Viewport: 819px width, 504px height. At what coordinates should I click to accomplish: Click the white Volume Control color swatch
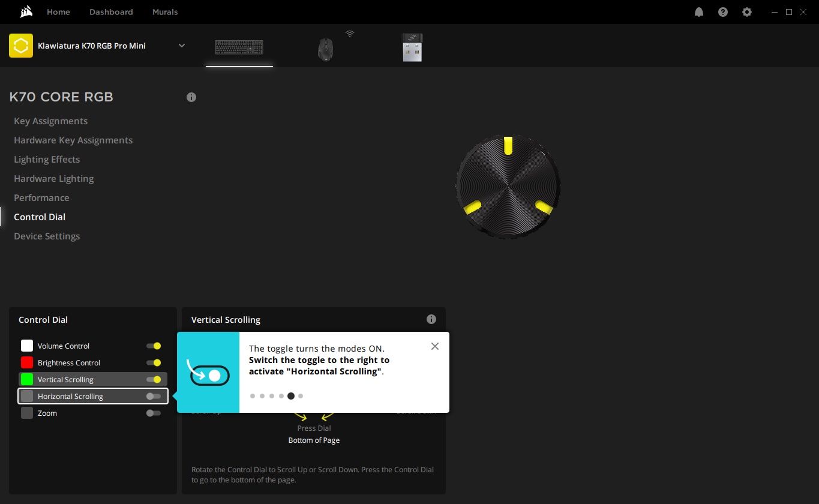coord(27,346)
